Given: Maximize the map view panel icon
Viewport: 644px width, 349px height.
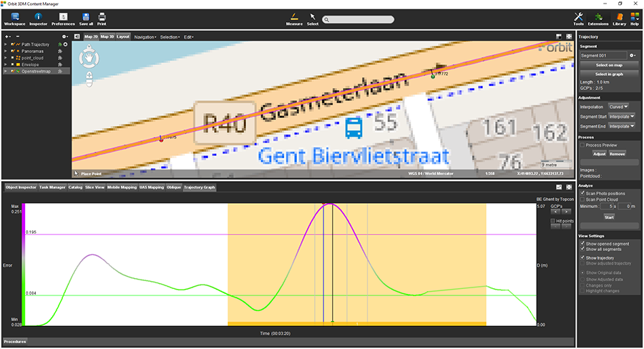Looking at the screenshot, I should click(569, 36).
